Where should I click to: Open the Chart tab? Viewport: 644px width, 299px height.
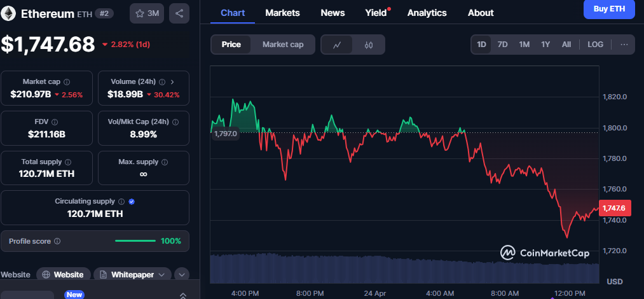click(x=233, y=13)
